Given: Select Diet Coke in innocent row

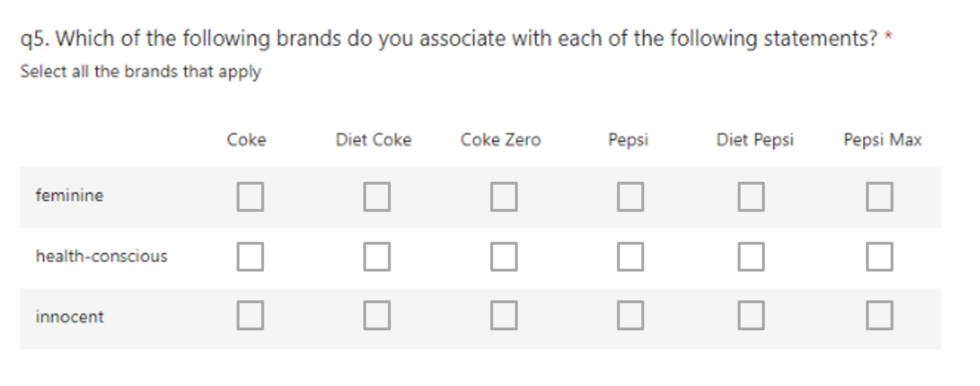Looking at the screenshot, I should (x=377, y=315).
